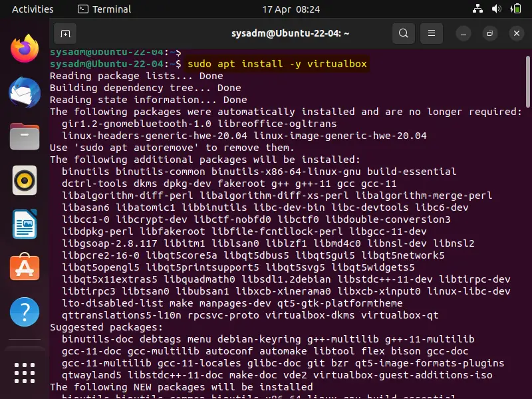Click the battery status icon
This screenshot has width=532, height=399.
[x=515, y=9]
